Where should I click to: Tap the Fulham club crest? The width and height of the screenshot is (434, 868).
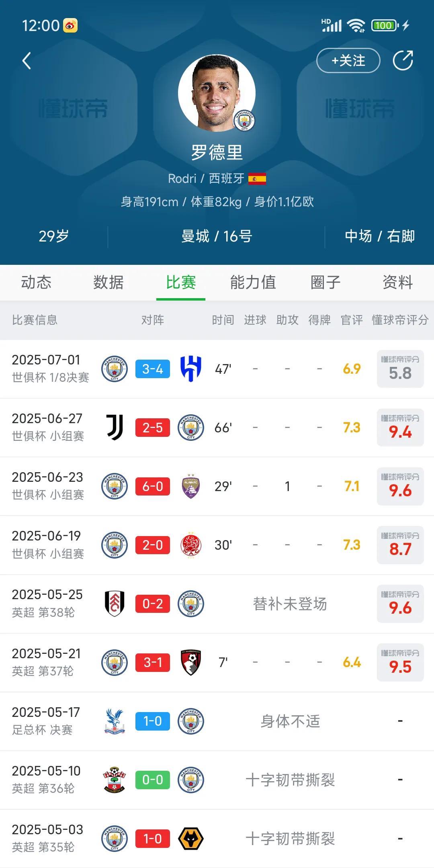coord(115,604)
